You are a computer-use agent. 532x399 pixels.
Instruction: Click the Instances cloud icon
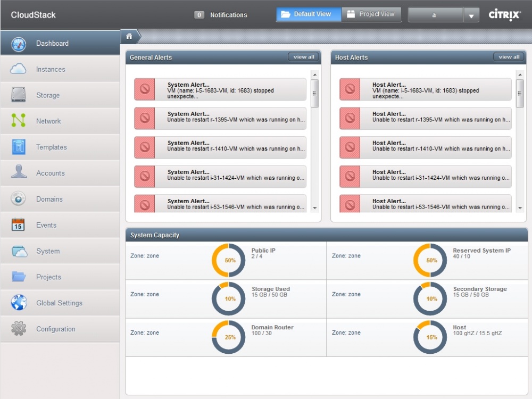pyautogui.click(x=18, y=69)
